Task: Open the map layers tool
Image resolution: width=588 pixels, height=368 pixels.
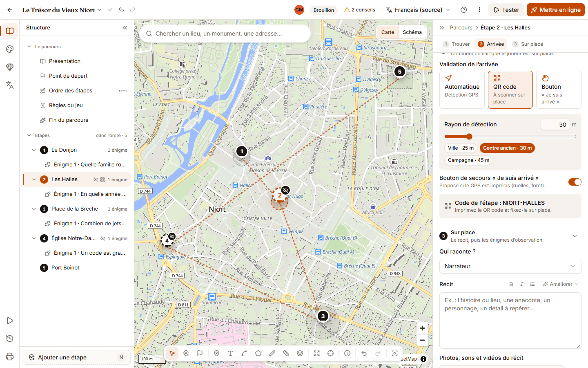Action: [300, 353]
